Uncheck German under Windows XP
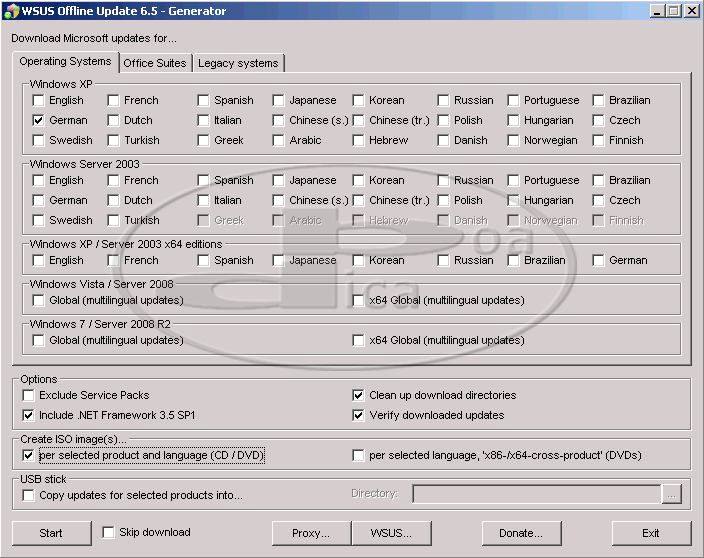The image size is (704, 558). click(x=38, y=120)
